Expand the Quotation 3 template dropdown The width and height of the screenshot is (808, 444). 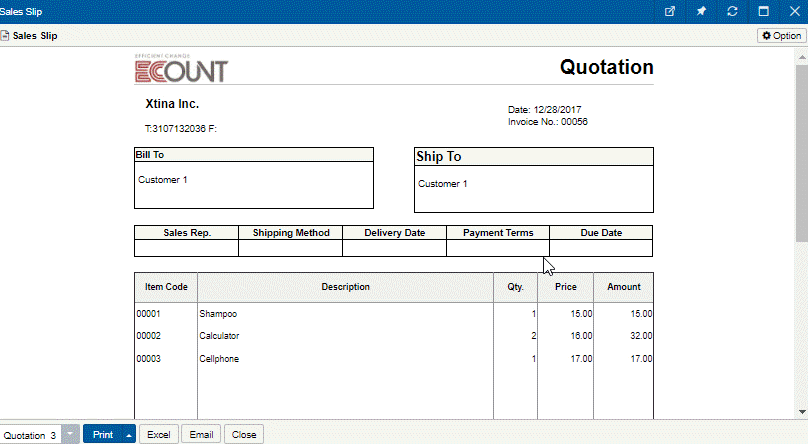(x=71, y=434)
